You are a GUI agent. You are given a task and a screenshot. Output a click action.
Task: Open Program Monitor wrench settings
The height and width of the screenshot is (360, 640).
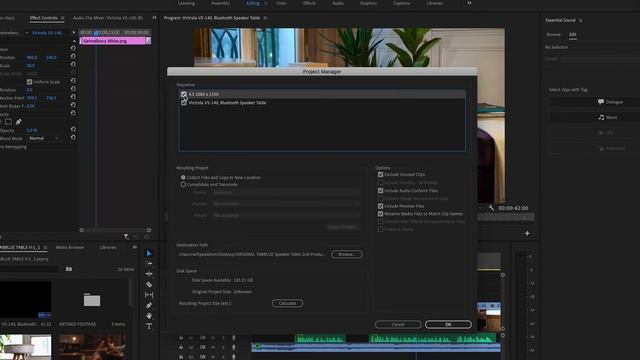(491, 208)
